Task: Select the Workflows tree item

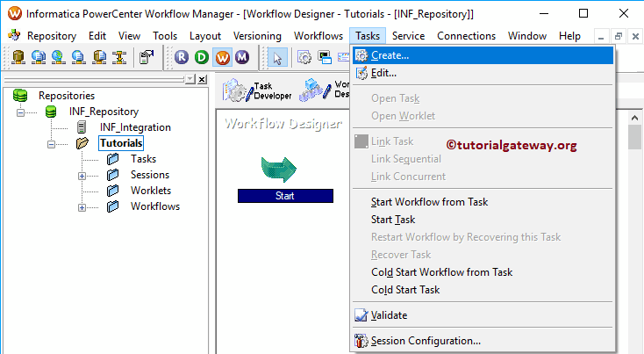Action: [155, 206]
